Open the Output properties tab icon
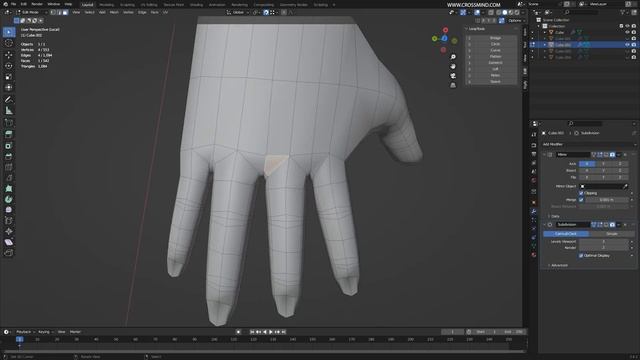640x360 pixels. point(534,154)
